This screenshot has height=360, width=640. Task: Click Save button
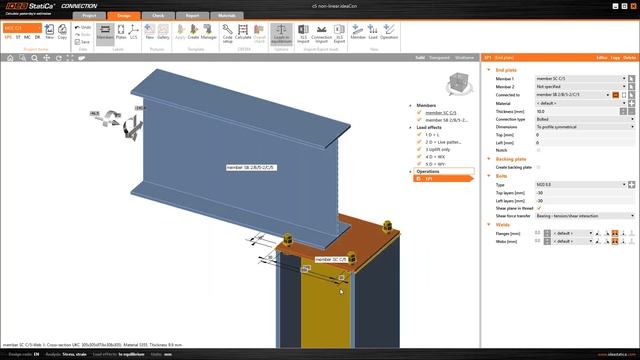tap(82, 42)
